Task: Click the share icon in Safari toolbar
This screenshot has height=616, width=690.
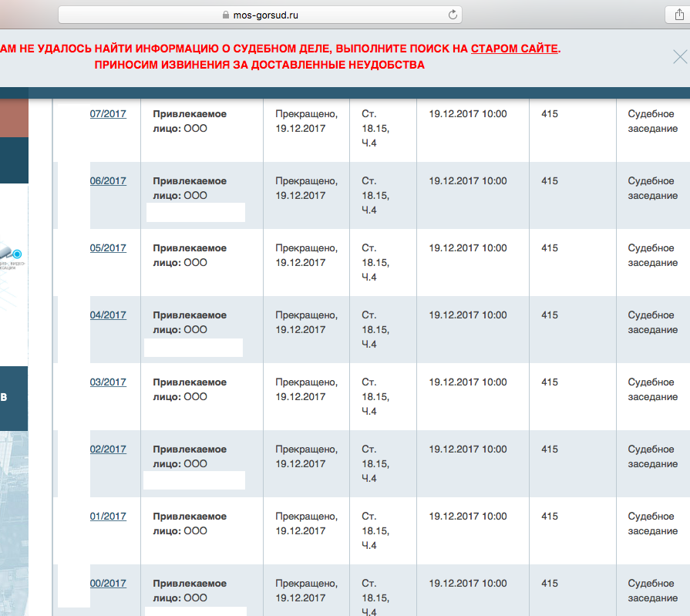Action: pyautogui.click(x=679, y=14)
